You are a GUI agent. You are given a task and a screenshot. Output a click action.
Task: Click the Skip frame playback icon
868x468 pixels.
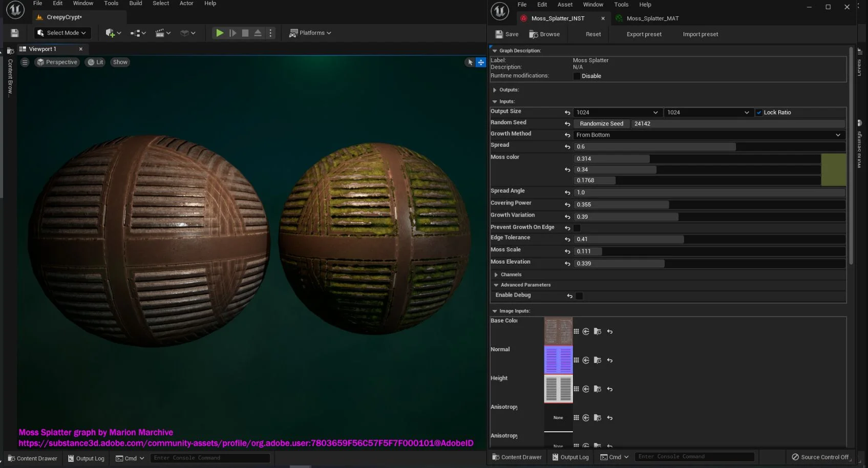[232, 33]
